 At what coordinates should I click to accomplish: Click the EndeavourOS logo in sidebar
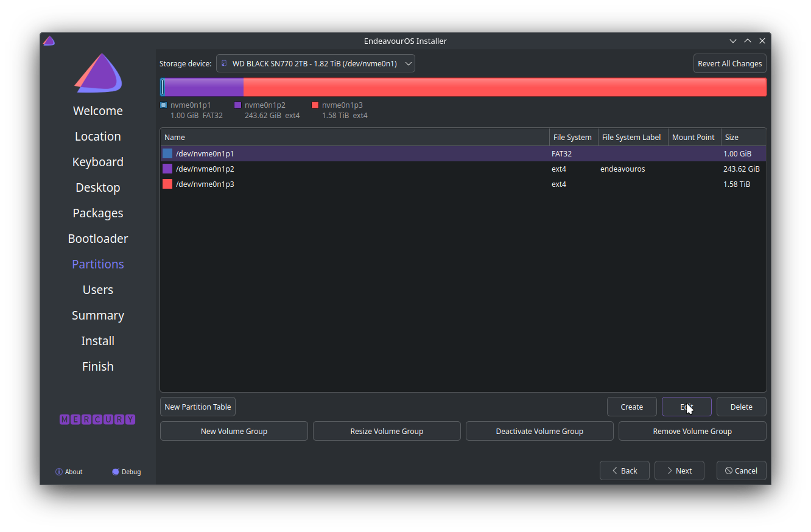(98, 73)
